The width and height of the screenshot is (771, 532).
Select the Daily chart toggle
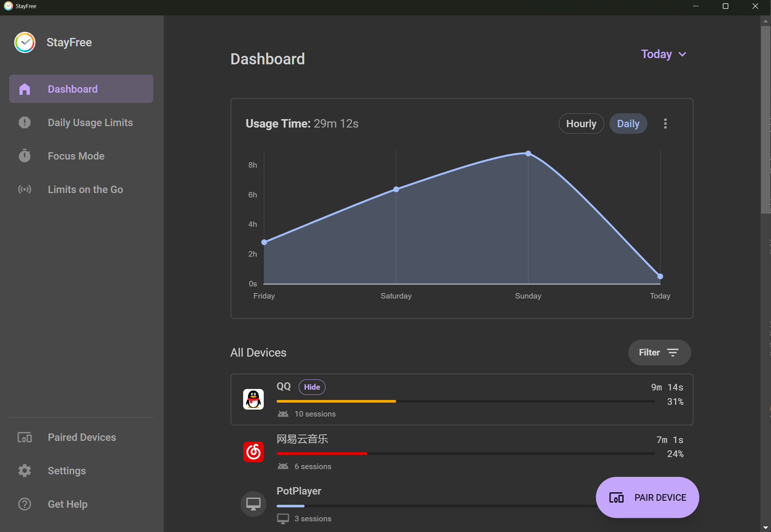628,124
